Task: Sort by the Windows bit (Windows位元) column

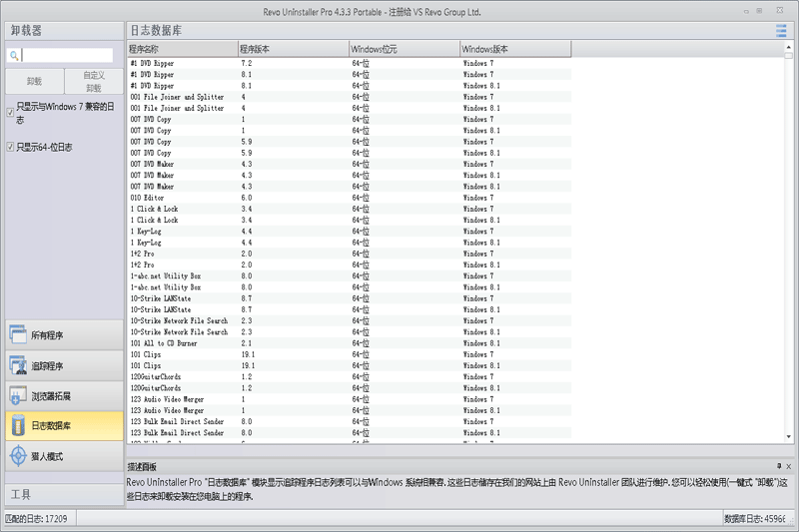Action: coord(404,49)
